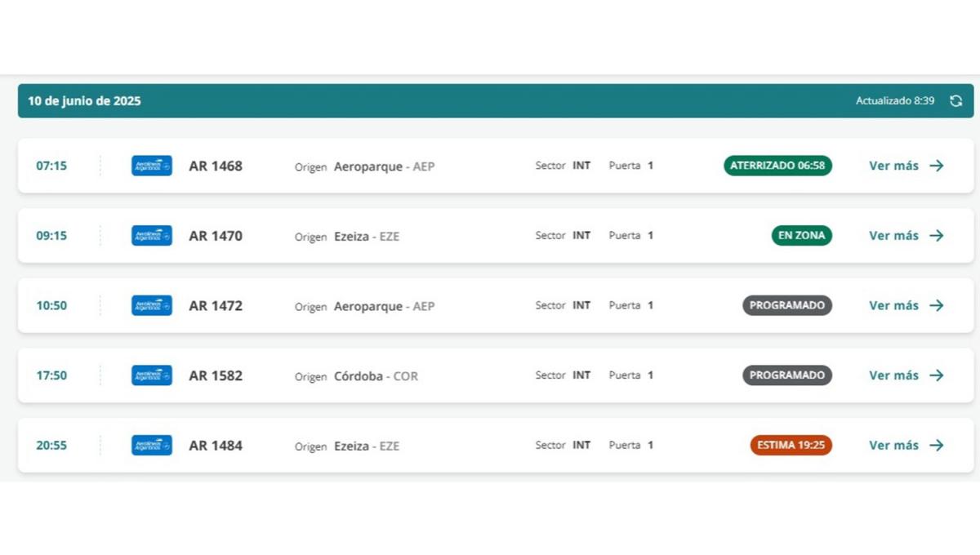Screen dimensions: 980x555
Task: Click the PROGRAMADO badge for flight AR 1472
Action: pyautogui.click(x=786, y=305)
